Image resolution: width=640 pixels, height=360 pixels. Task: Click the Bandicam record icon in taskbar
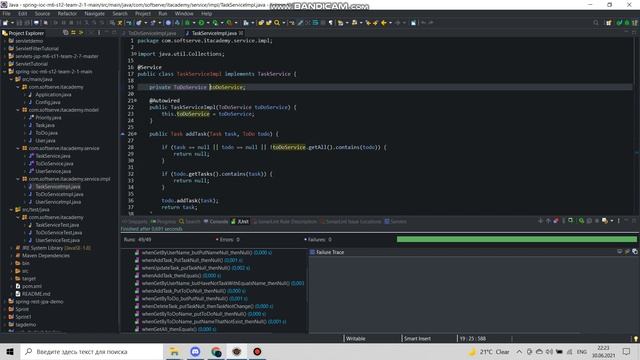[257, 351]
